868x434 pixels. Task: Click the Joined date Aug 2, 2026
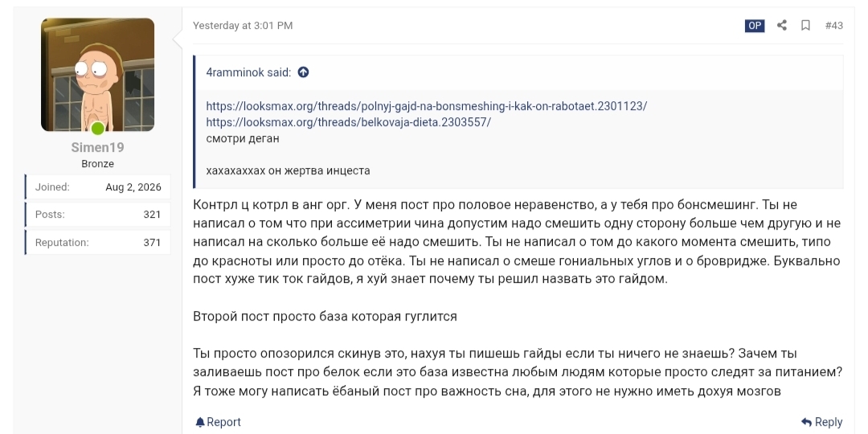133,187
